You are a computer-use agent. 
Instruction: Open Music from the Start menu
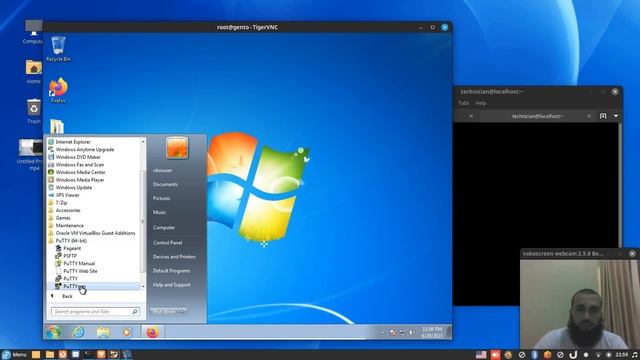(159, 212)
